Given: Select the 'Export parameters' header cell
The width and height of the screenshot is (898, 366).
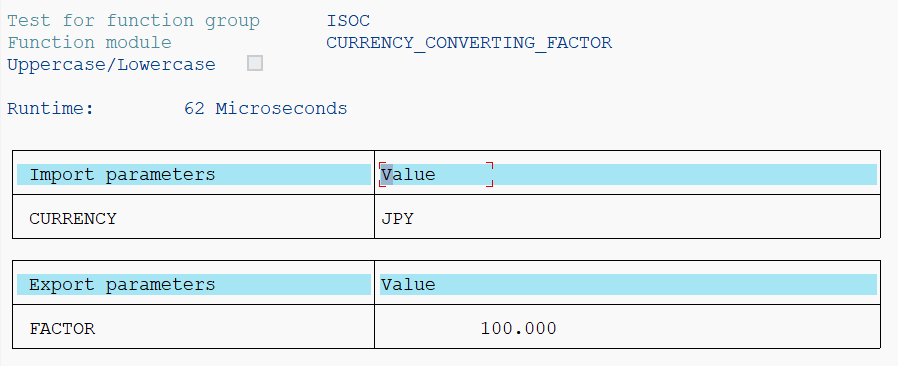Looking at the screenshot, I should pos(194,285).
